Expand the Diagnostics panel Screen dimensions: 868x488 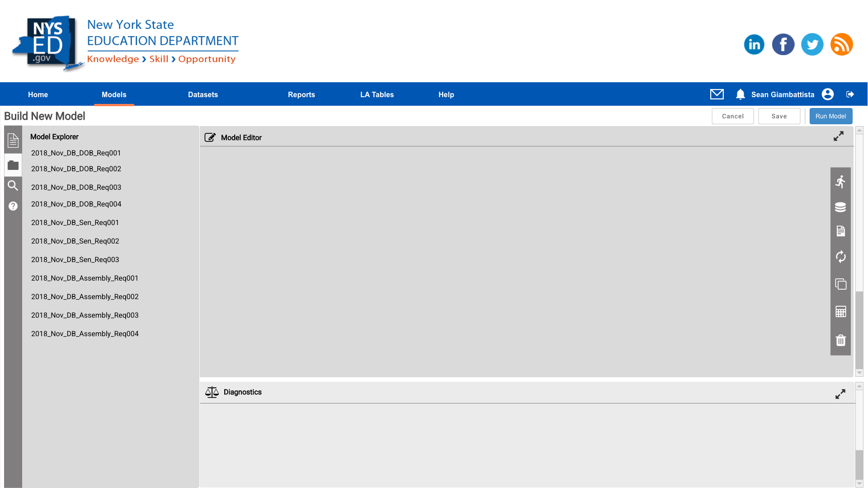pos(840,394)
